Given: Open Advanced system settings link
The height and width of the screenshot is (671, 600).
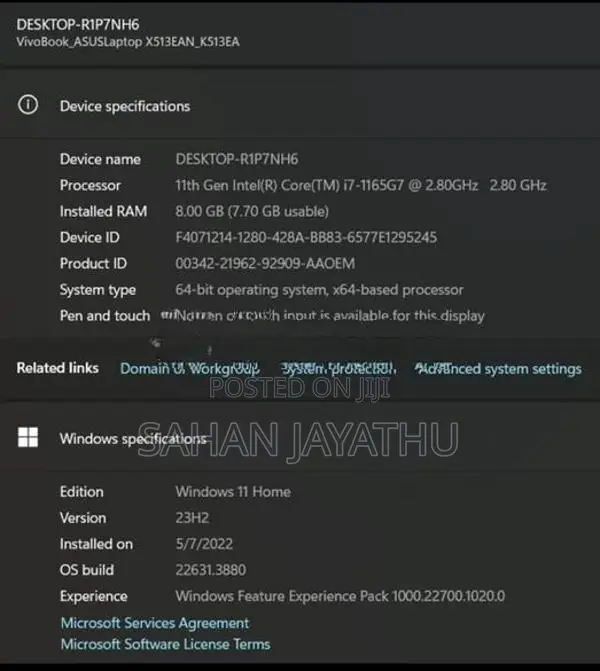Looking at the screenshot, I should click(x=498, y=368).
